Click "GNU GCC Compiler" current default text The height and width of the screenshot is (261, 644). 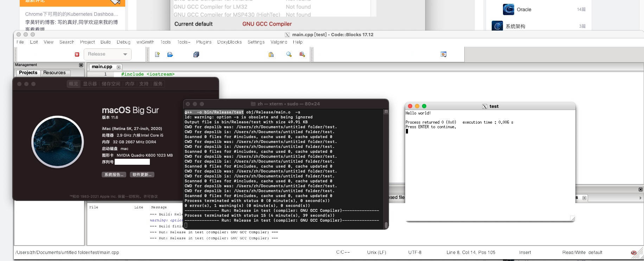(267, 24)
